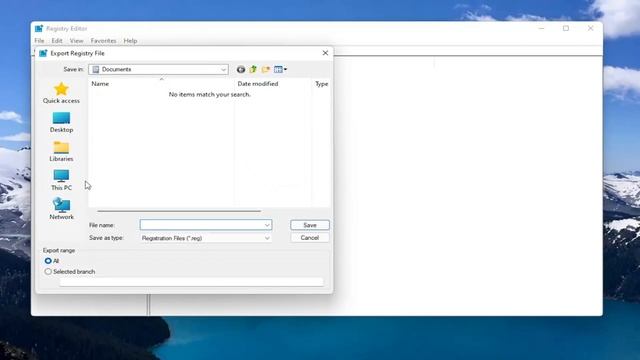Click the Export Registry File dialog icon
Viewport: 640px width, 360px height.
point(43,53)
